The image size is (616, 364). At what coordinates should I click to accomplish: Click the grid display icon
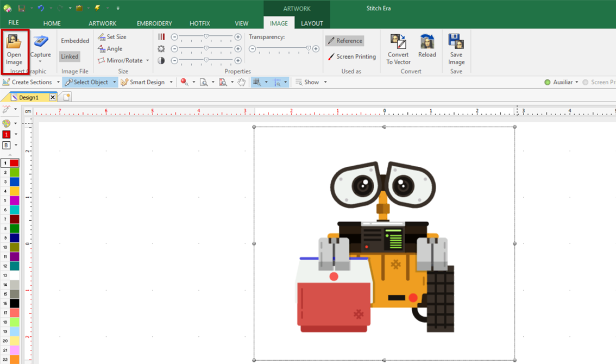tap(257, 82)
